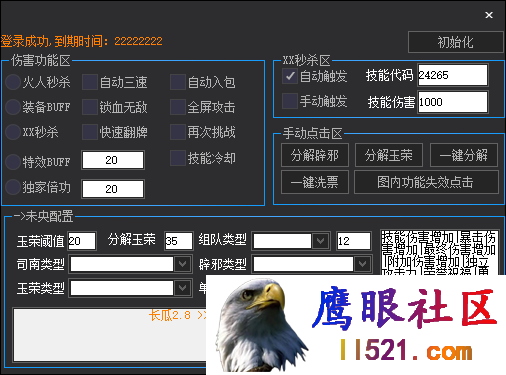This screenshot has height=375, width=506.
Task: Click the 独家倍功 value field showing 20
Action: click(113, 189)
